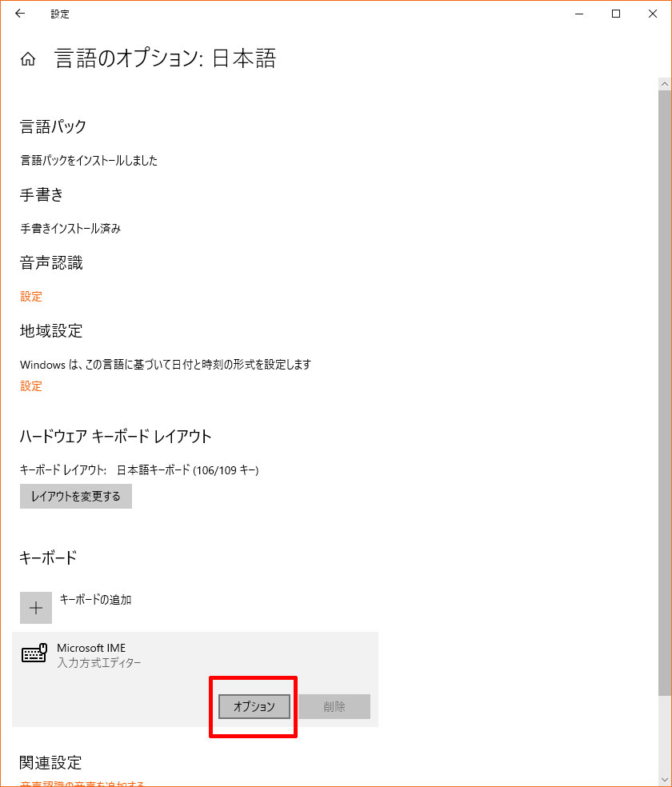Click the 削除 button

click(334, 707)
